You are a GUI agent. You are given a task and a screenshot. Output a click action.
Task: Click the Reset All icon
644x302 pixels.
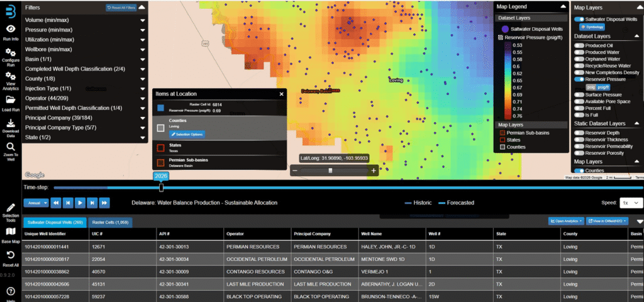[x=11, y=255]
